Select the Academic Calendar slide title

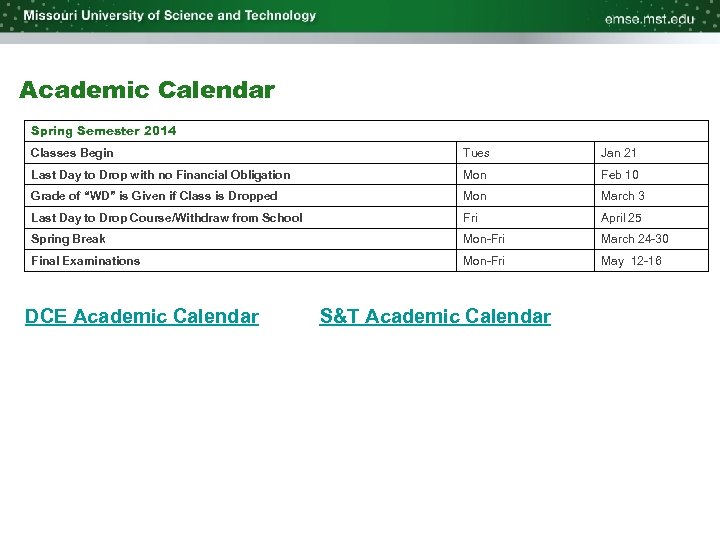tap(147, 90)
